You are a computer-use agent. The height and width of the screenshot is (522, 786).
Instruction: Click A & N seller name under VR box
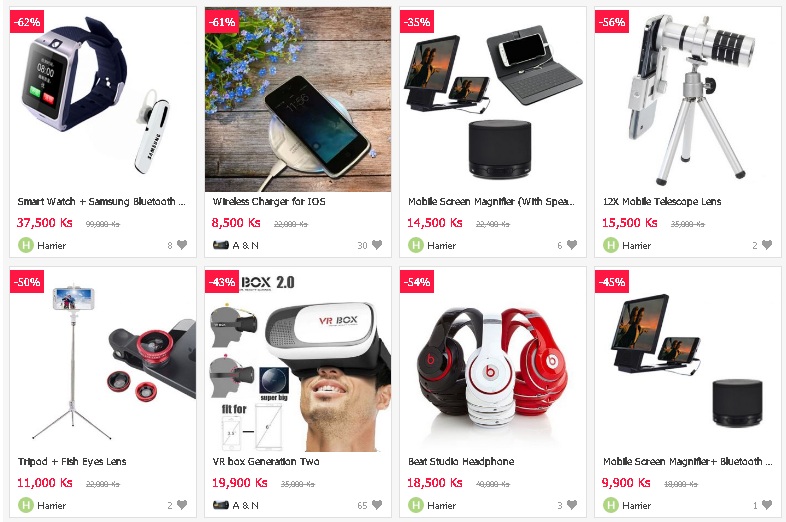point(246,505)
